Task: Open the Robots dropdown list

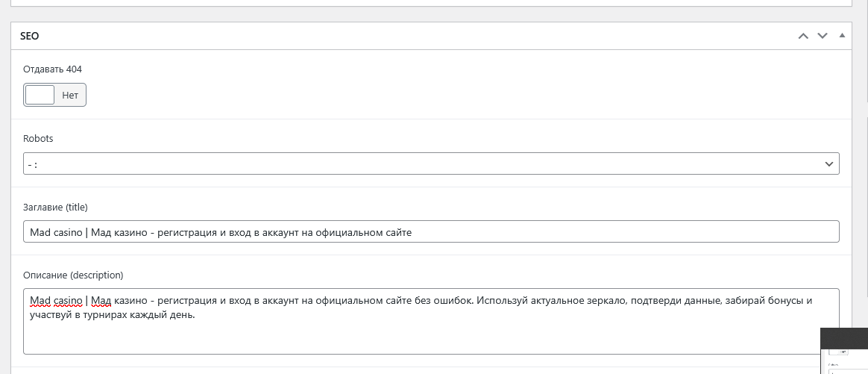Action: coord(430,163)
